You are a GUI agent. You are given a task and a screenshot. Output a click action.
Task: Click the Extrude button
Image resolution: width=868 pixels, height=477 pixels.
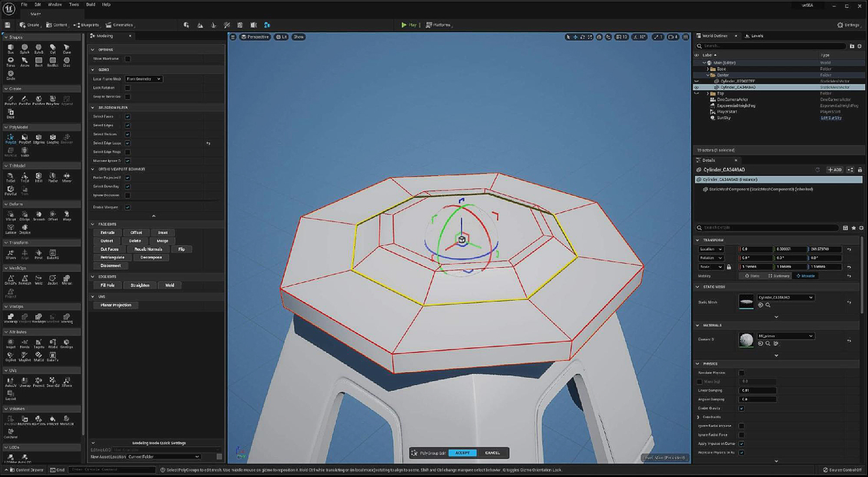tap(108, 232)
